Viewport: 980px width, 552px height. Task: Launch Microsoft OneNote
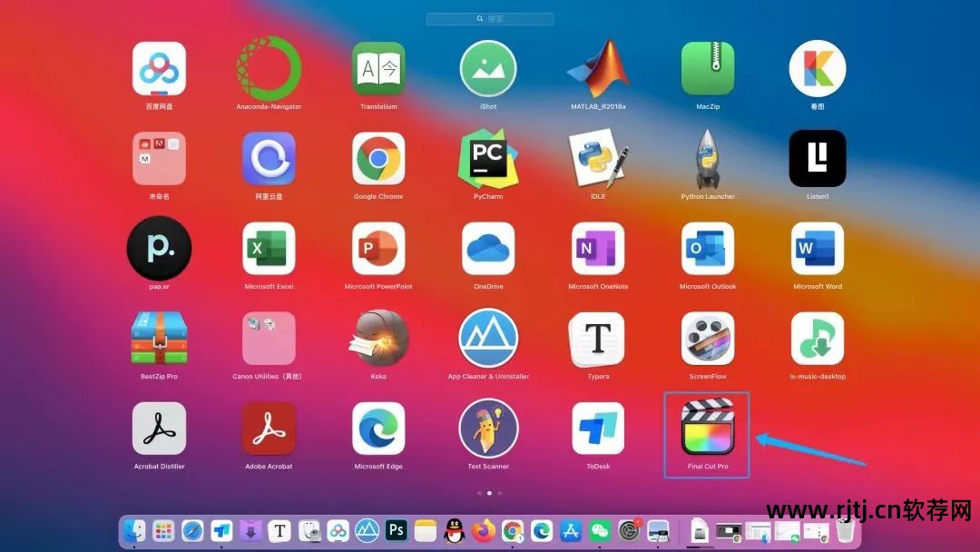pyautogui.click(x=598, y=249)
